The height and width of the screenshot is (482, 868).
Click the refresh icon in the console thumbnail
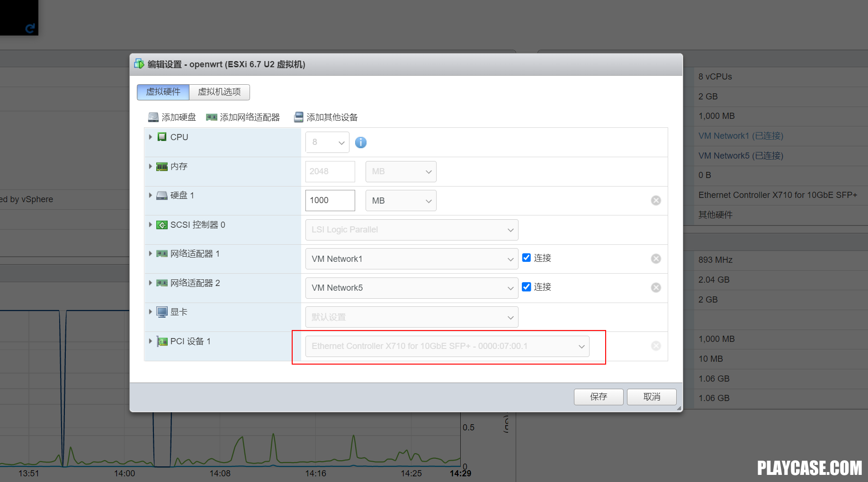[x=30, y=28]
